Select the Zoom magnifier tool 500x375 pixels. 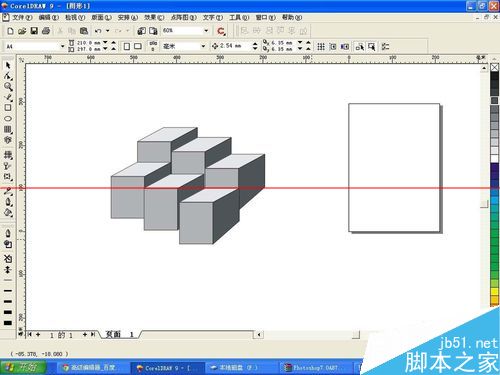point(8,87)
